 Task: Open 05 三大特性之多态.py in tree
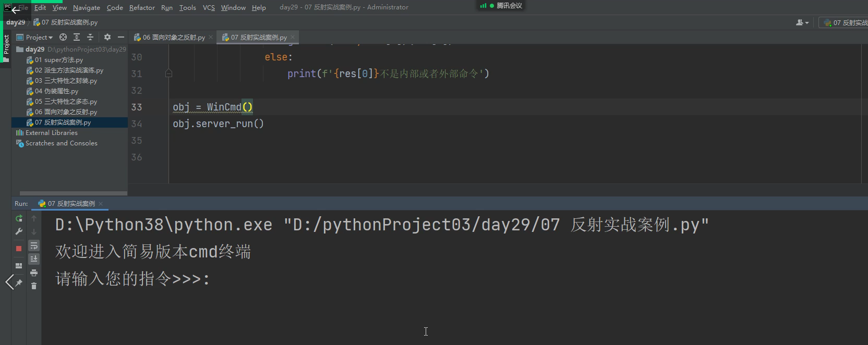[69, 101]
